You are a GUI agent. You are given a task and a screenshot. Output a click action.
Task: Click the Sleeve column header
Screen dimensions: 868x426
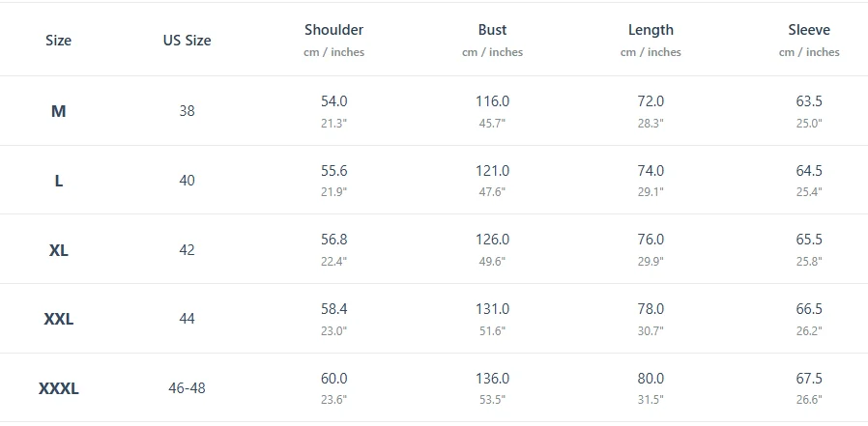coord(809,30)
